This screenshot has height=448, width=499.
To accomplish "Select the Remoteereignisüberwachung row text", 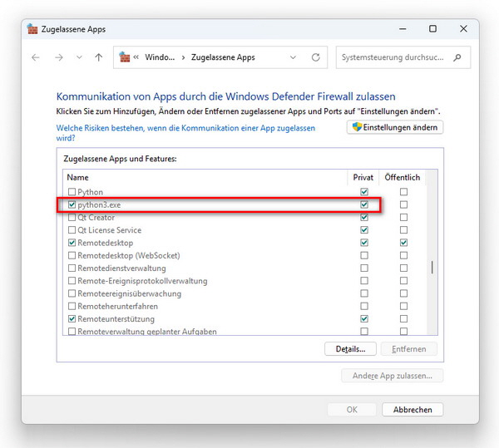I will (129, 293).
